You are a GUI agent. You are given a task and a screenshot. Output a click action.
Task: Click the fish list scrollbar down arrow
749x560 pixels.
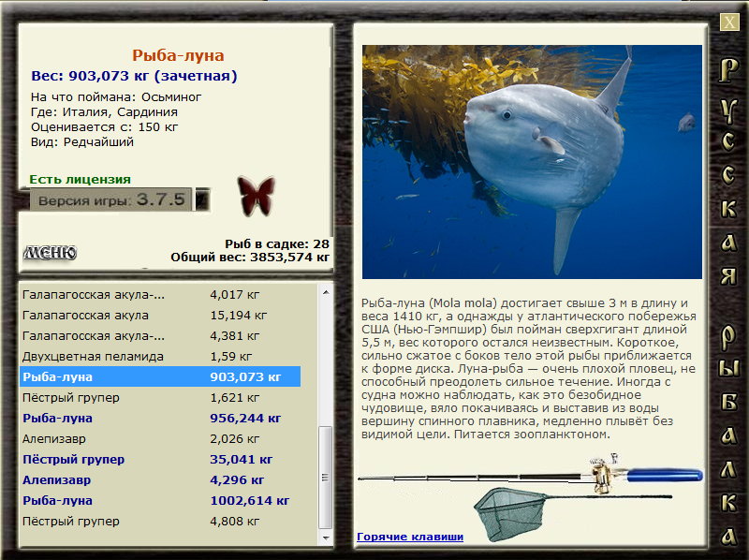tap(326, 538)
